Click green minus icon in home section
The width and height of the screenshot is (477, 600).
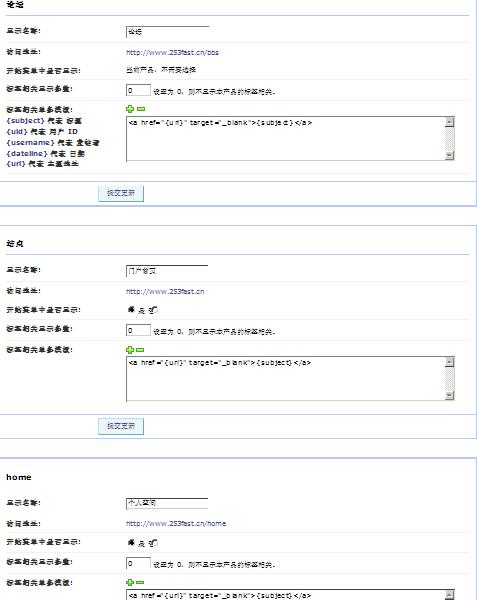coord(140,582)
